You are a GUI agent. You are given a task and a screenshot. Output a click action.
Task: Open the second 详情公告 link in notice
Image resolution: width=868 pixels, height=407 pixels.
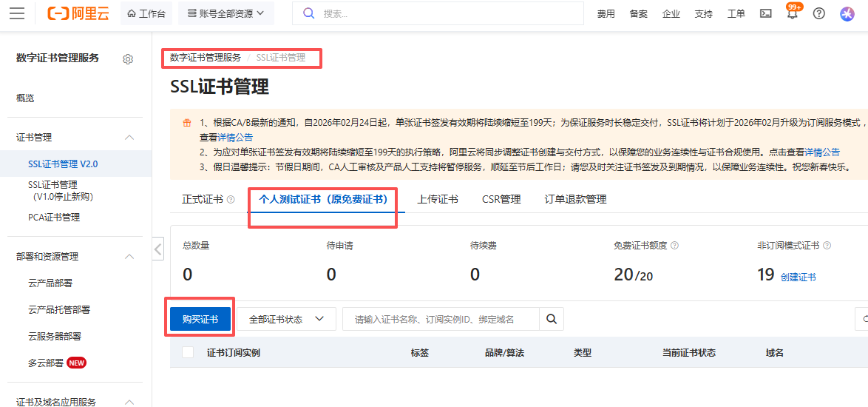point(822,152)
